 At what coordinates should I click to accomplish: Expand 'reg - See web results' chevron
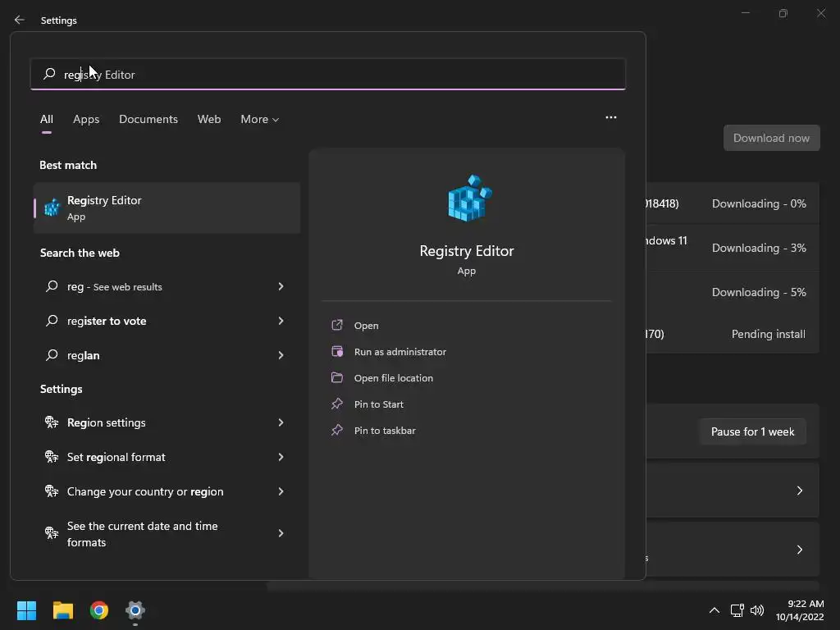[281, 286]
